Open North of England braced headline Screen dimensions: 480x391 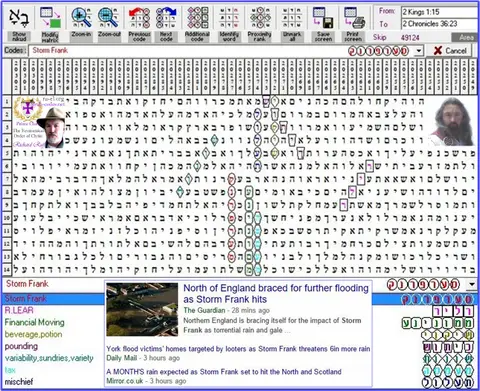[276, 293]
